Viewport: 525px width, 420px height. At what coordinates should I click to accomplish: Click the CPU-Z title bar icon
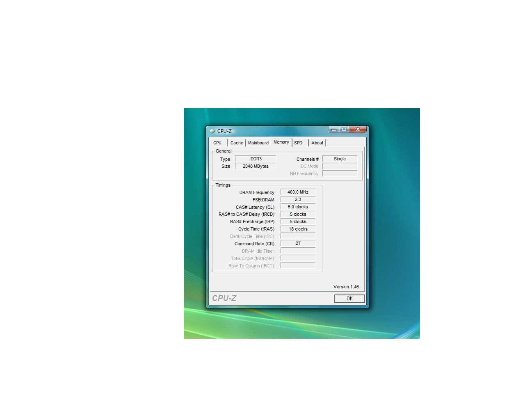(212, 131)
